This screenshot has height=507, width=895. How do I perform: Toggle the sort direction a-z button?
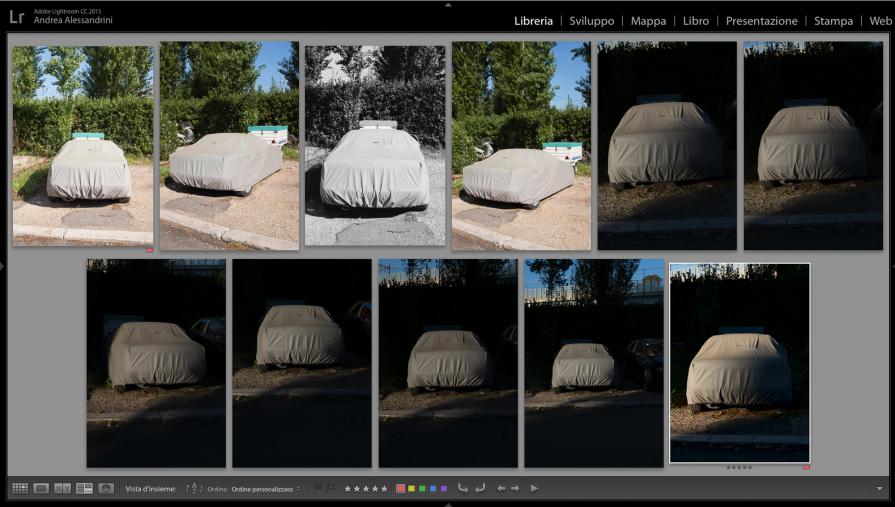195,488
